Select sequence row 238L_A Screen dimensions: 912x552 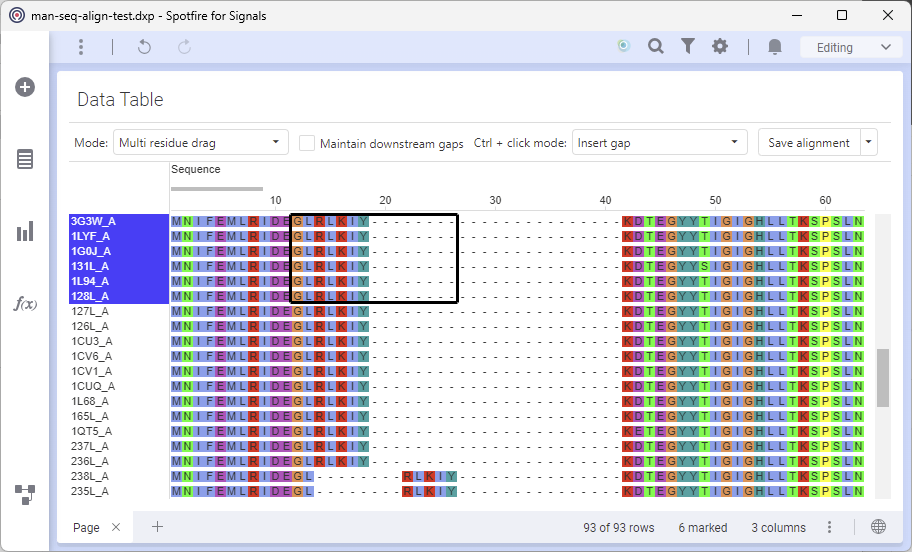(x=91, y=476)
